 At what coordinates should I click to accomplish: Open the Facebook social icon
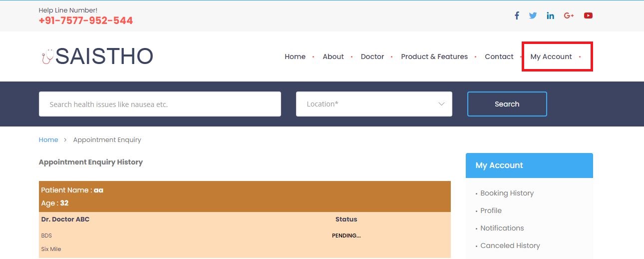(x=517, y=15)
